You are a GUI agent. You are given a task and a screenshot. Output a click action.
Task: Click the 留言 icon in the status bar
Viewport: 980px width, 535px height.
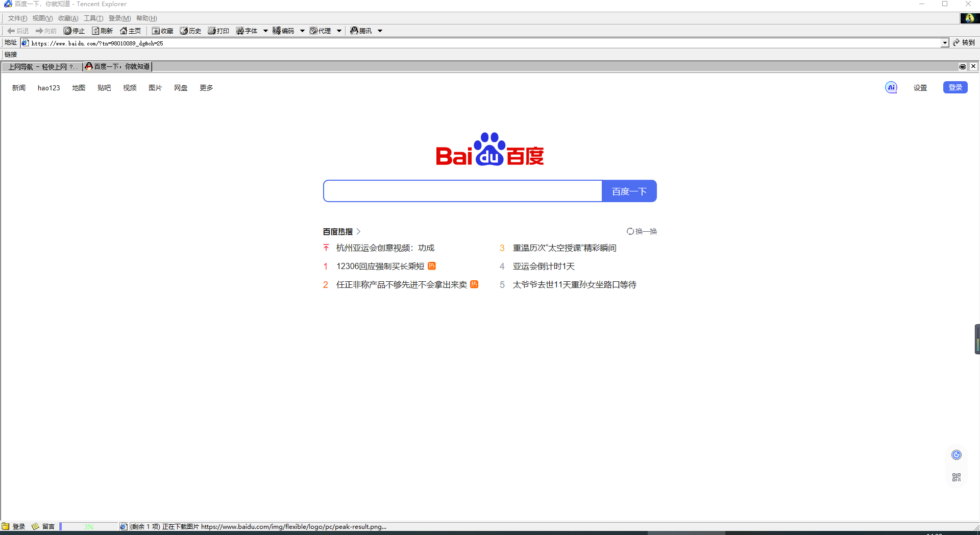click(44, 526)
